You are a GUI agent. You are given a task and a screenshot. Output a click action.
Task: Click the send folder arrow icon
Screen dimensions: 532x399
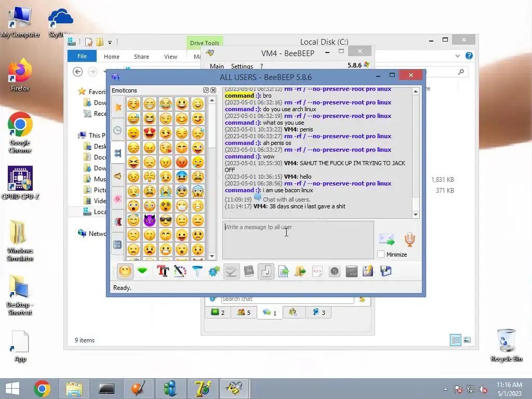click(x=300, y=271)
